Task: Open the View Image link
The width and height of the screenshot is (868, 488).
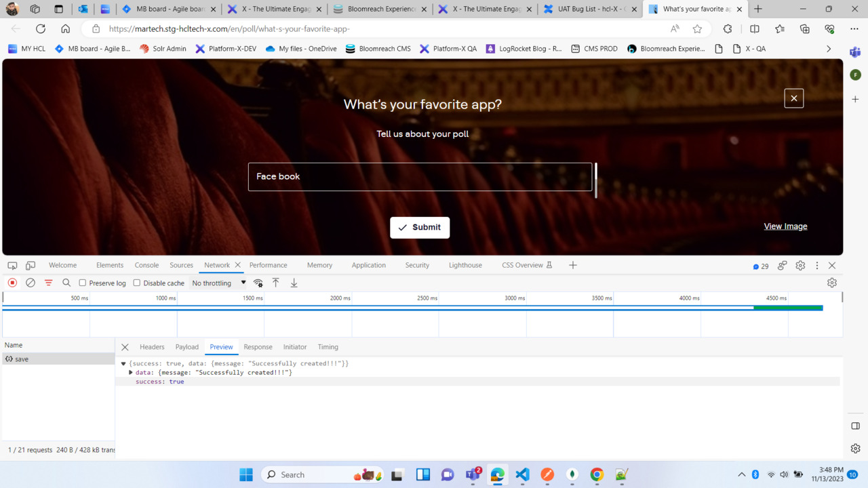Action: 785,226
